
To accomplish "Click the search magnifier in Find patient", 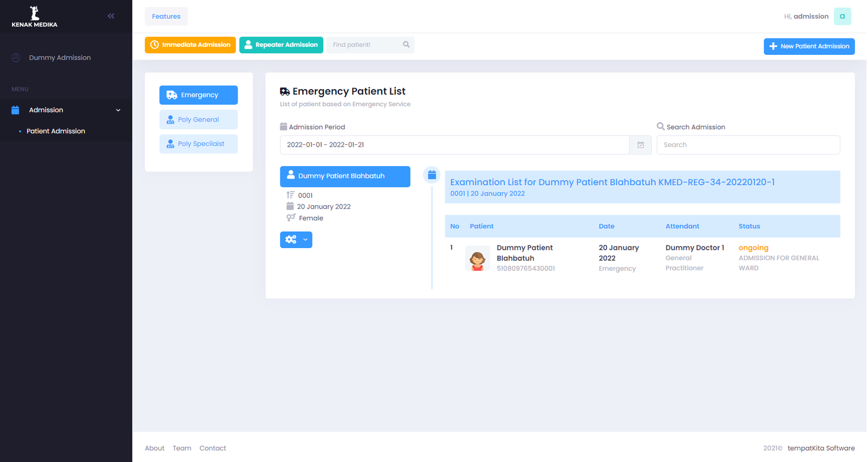I will [x=406, y=45].
